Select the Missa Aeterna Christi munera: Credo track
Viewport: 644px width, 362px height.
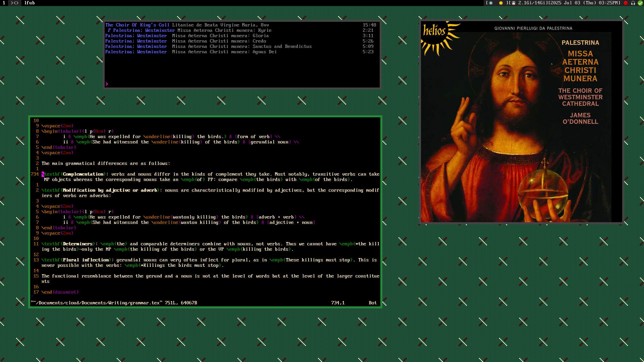click(240, 41)
